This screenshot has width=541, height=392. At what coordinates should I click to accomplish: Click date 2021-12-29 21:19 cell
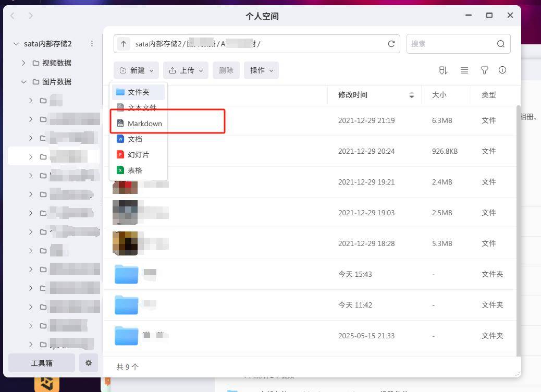[x=366, y=120]
